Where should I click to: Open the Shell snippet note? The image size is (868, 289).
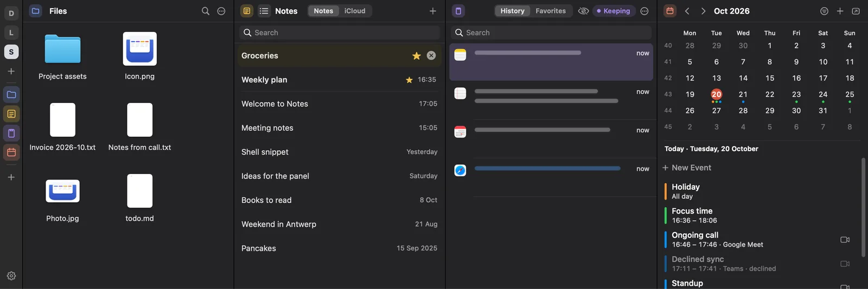click(x=340, y=152)
